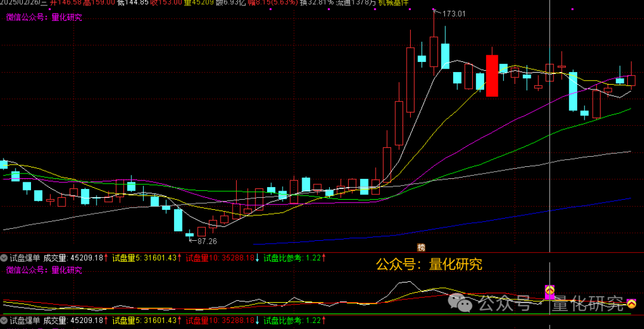The image size is (644, 329).
Task: Click the 试盘爆单 indicator name in lower panel
Action: point(24,320)
